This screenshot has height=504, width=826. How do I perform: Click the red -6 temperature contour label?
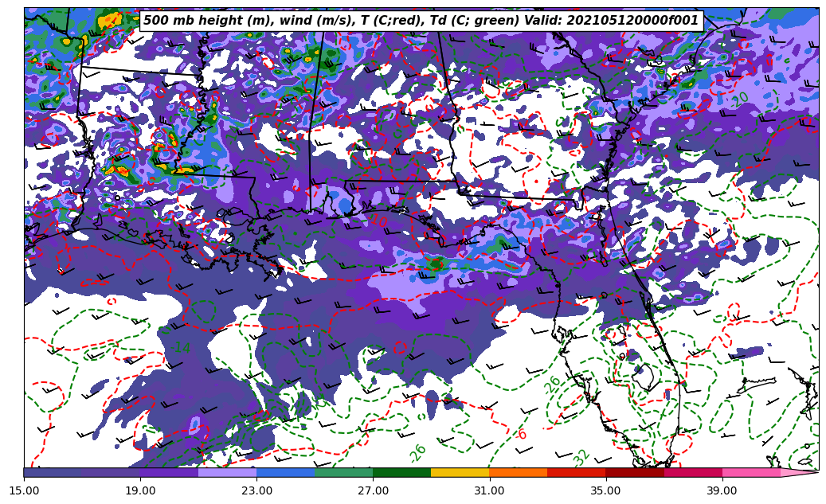(522, 434)
